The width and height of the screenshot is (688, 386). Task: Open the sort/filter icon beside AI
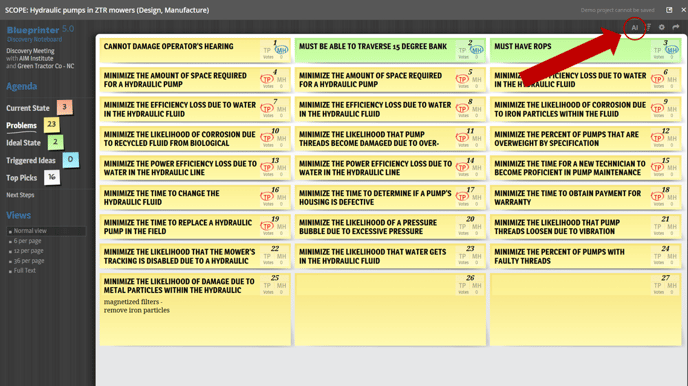(x=649, y=28)
